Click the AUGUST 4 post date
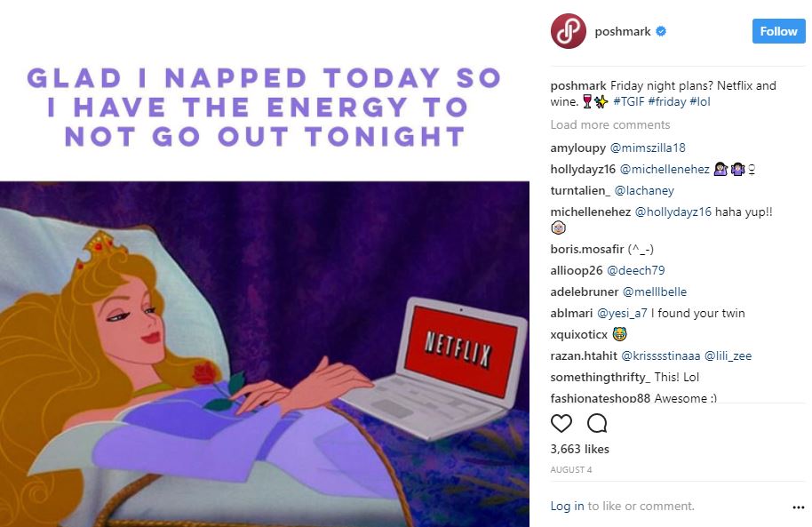This screenshot has width=812, height=527. [570, 469]
